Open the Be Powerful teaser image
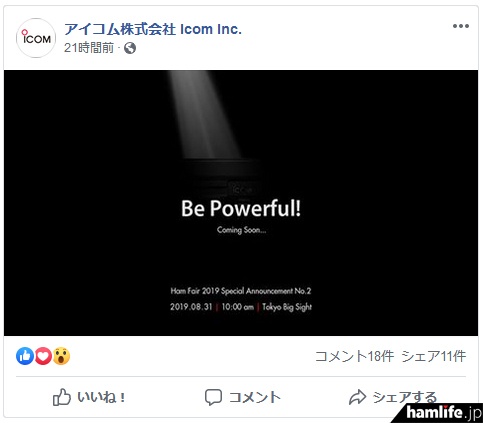Viewport: 483px width, 423px height. (241, 203)
